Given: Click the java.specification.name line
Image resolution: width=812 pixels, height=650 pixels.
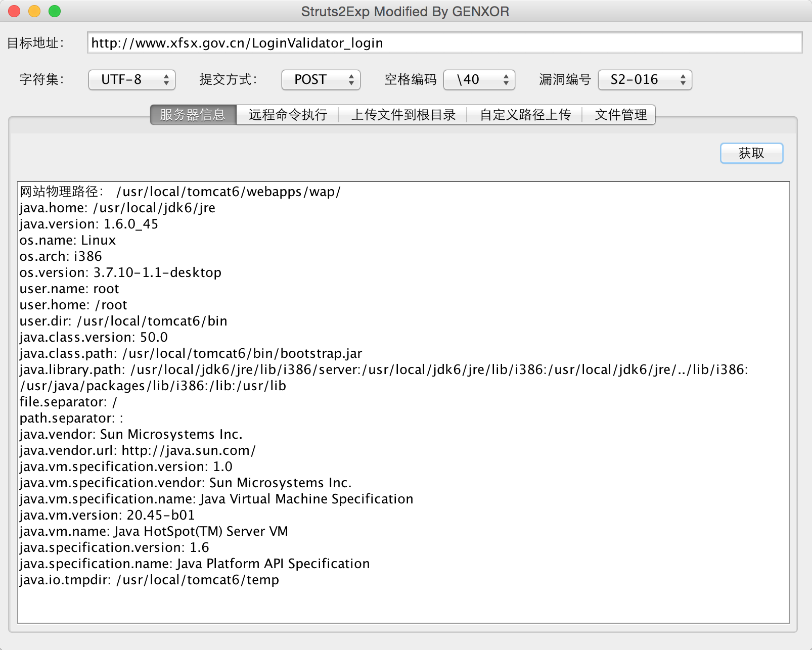Looking at the screenshot, I should click(x=195, y=564).
